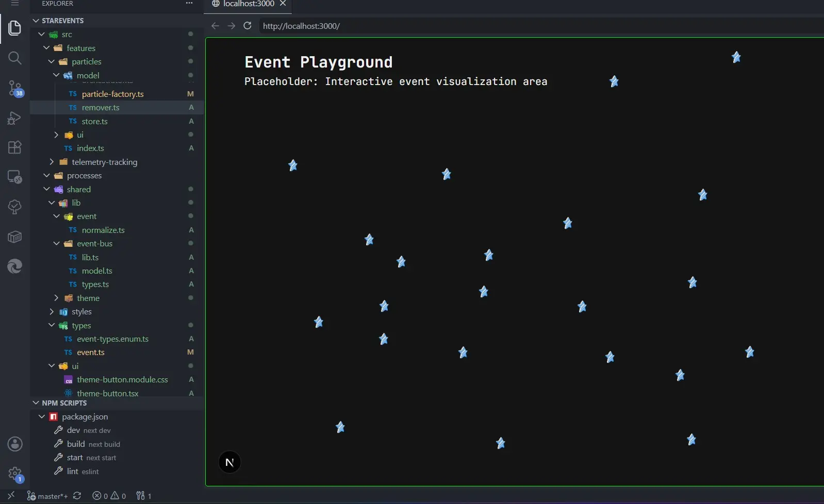This screenshot has width=824, height=504.
Task: Open the Search view icon
Action: tap(14, 58)
